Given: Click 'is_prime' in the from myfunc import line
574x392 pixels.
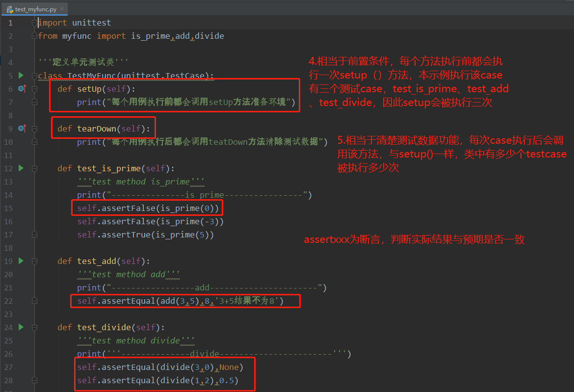Looking at the screenshot, I should coord(151,36).
